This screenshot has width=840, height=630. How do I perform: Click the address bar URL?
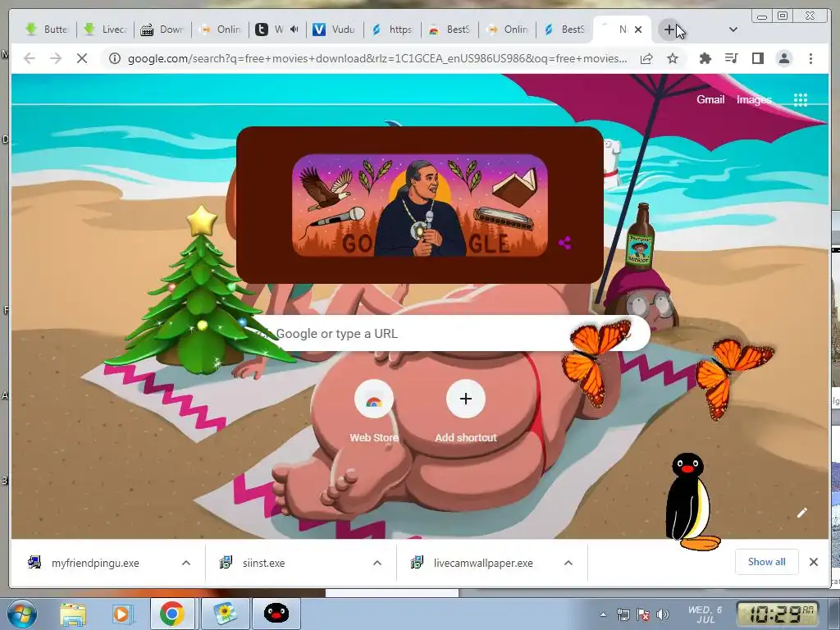[x=377, y=58]
